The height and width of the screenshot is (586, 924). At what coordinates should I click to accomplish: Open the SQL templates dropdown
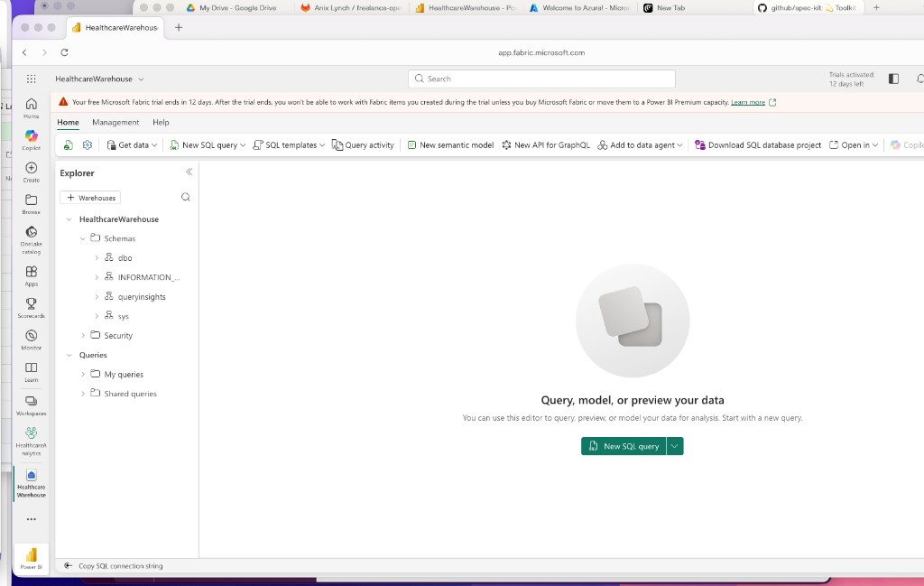pos(289,144)
